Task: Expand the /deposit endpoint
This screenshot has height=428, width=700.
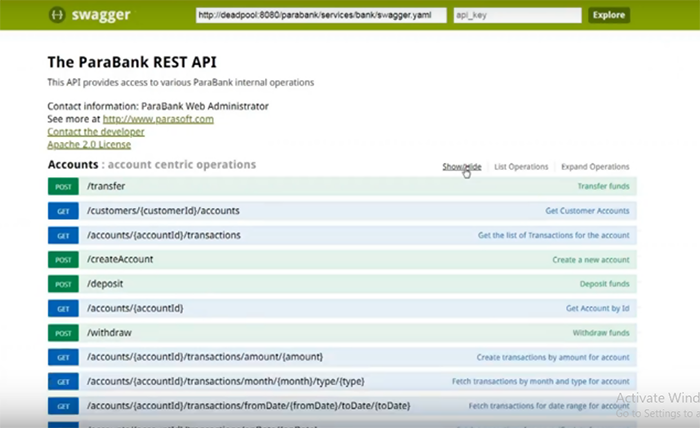Action: [105, 284]
